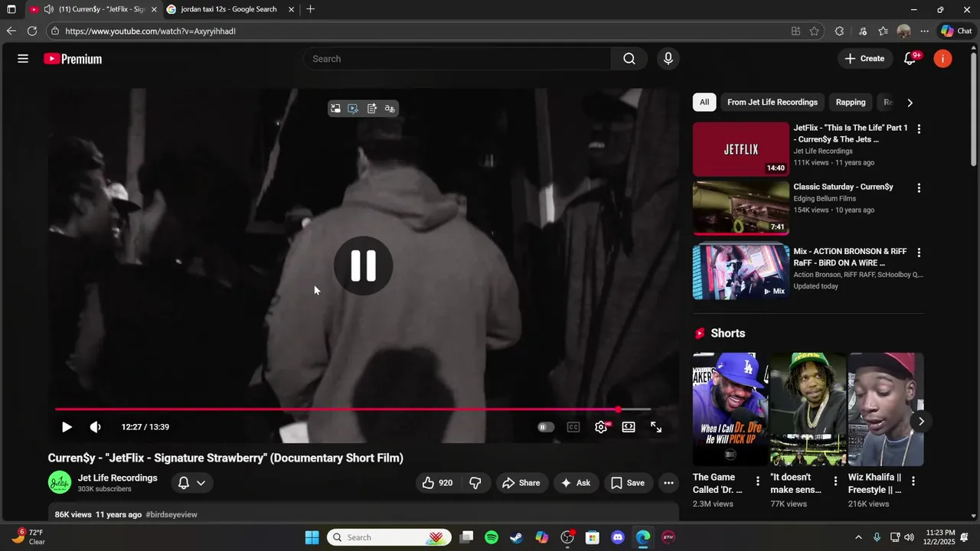Click the #birdseyeview hashtag
The height and width of the screenshot is (551, 980).
(x=171, y=515)
